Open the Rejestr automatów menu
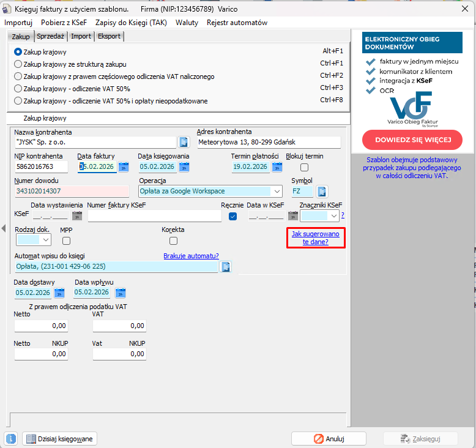This screenshot has width=476, height=448. 237,23
